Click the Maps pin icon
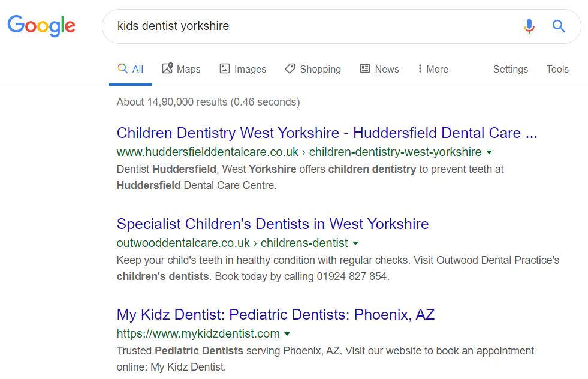 point(167,68)
